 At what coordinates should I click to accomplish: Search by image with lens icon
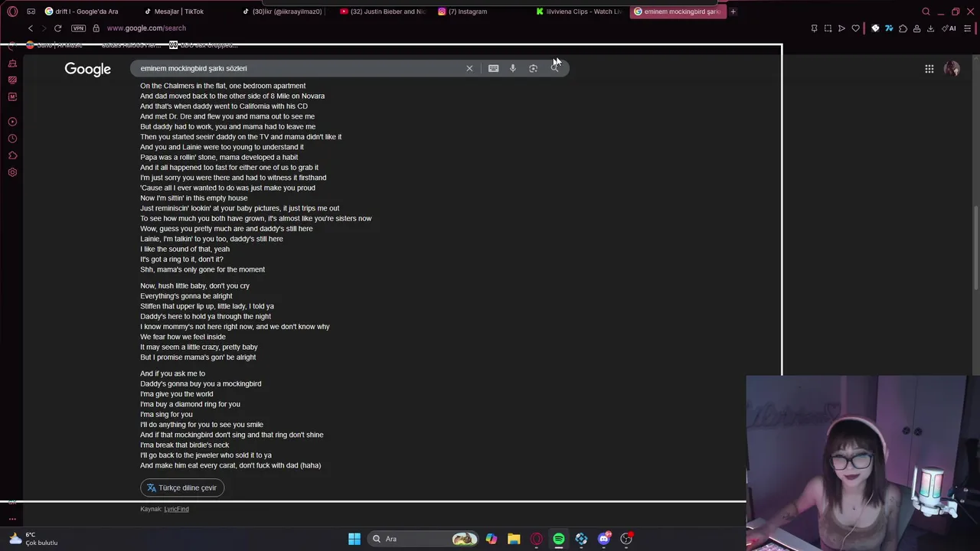click(533, 68)
